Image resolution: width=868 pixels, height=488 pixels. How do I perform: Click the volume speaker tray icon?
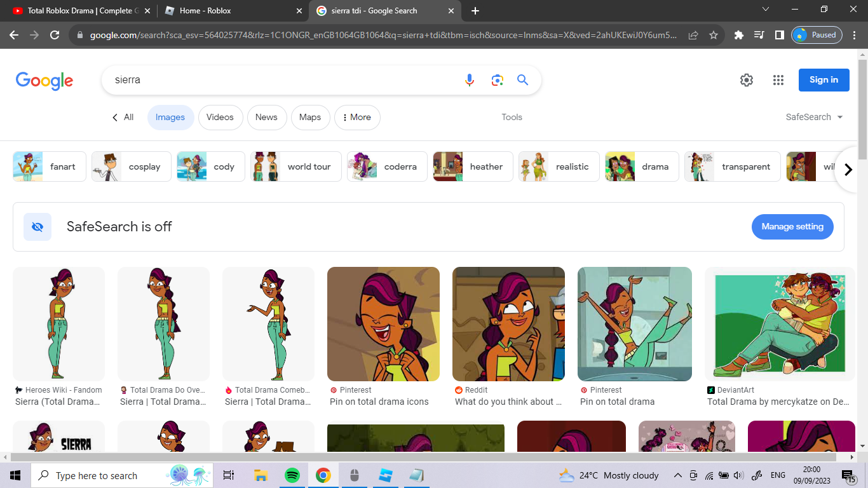coord(738,475)
